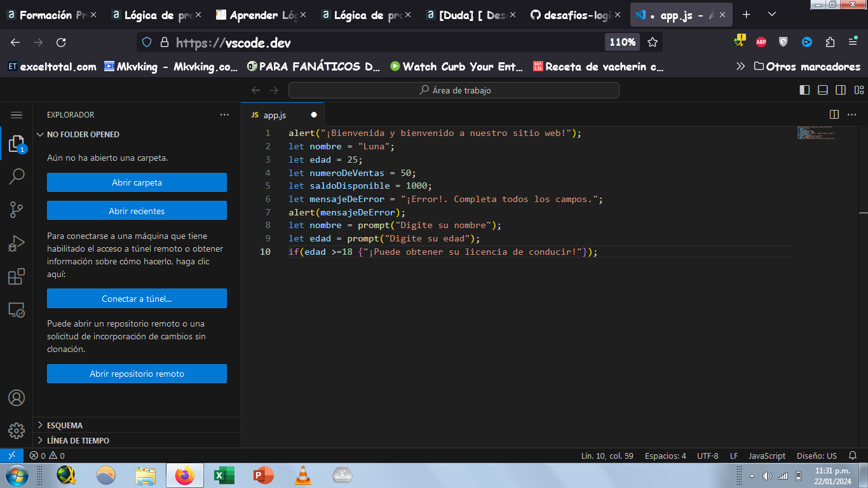This screenshot has width=868, height=488.
Task: Open the Receta de vacherin bookmark
Action: pos(598,66)
